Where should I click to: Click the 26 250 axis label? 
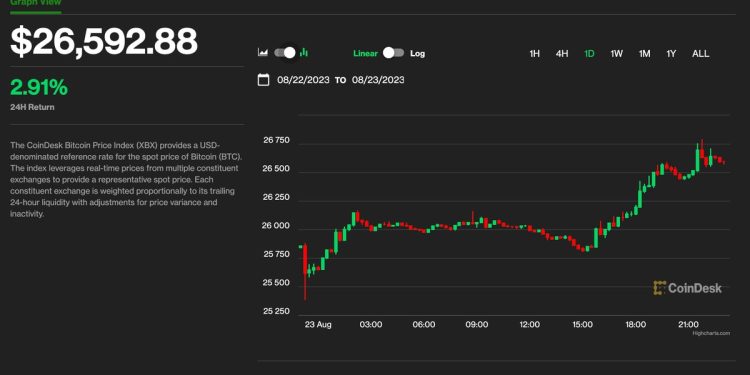coord(276,198)
